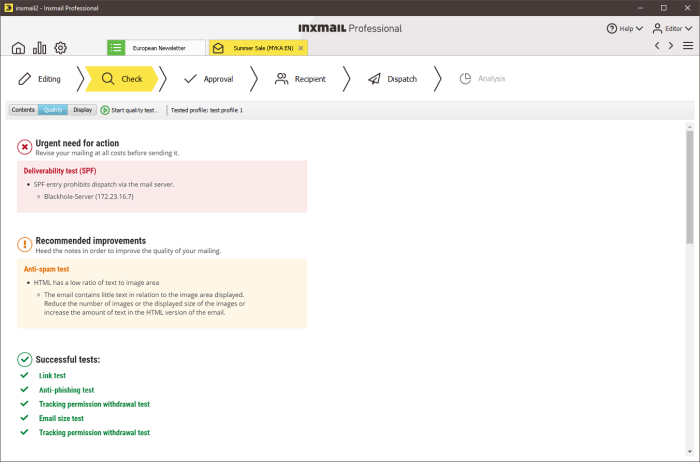Close the Summer Sale (MYKA EN) tab
This screenshot has width=700, height=462.
coord(301,48)
